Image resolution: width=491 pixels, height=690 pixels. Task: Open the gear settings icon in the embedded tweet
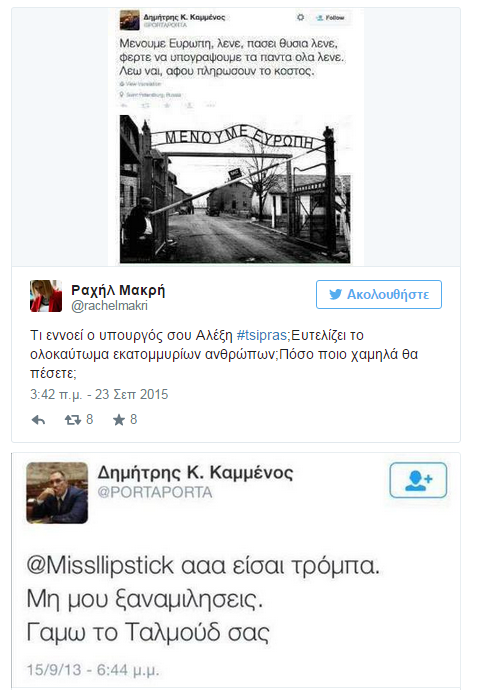(300, 17)
